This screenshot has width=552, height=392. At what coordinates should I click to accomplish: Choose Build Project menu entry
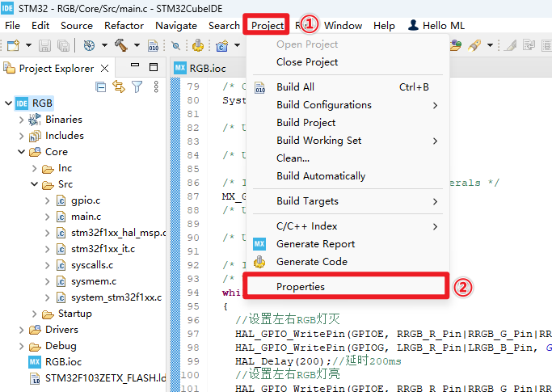click(348, 123)
